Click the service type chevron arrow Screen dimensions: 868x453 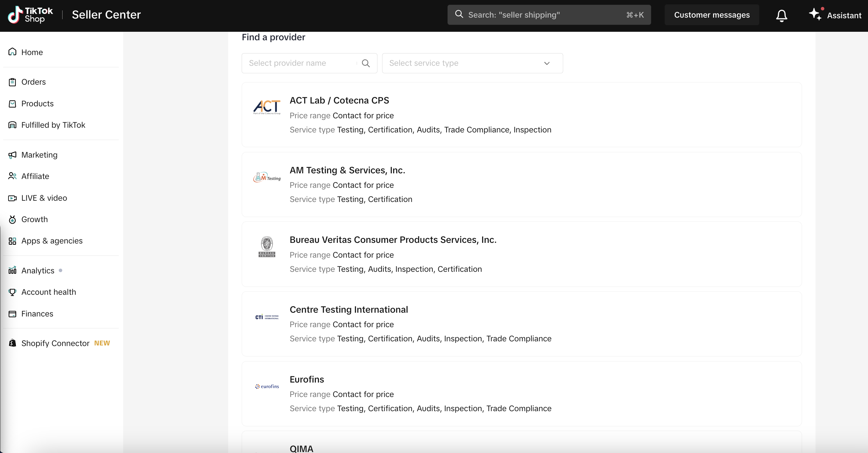[x=547, y=63]
